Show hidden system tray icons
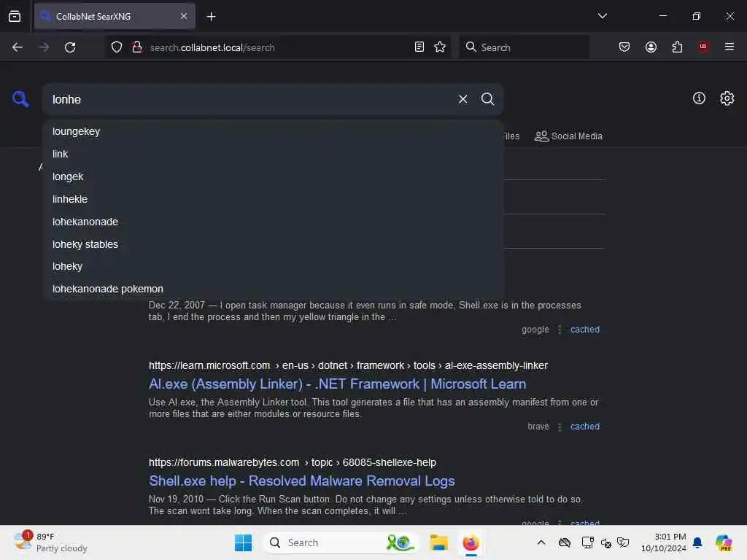 click(541, 542)
